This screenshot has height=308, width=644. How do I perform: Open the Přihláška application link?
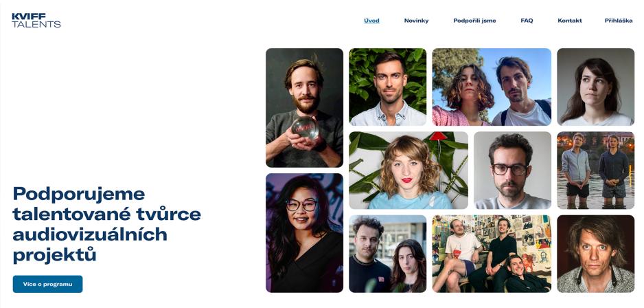point(619,21)
